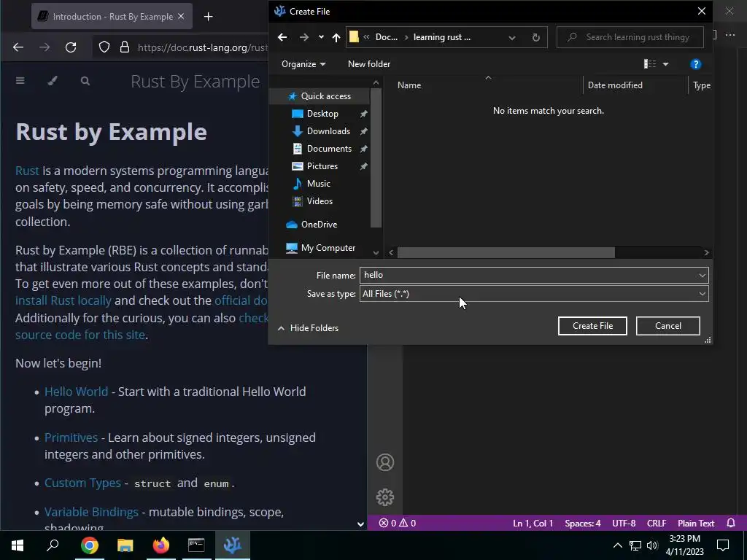Click Ln 1, Col 1 in status bar
Screen dimensions: 747x560
pyautogui.click(x=533, y=524)
